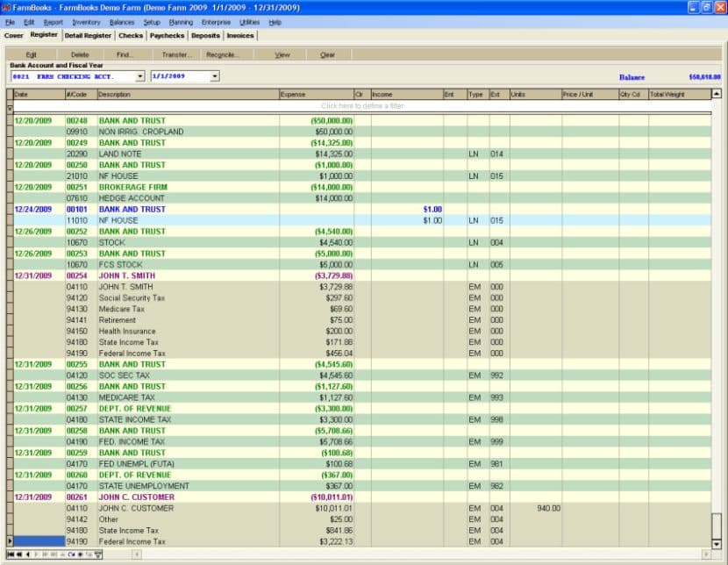Open the Inventory menu
Screen dimensions: 728x565
pos(86,22)
